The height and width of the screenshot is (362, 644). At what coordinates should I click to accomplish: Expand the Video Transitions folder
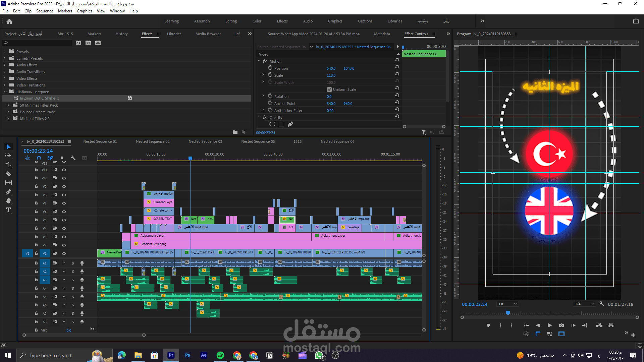5,85
